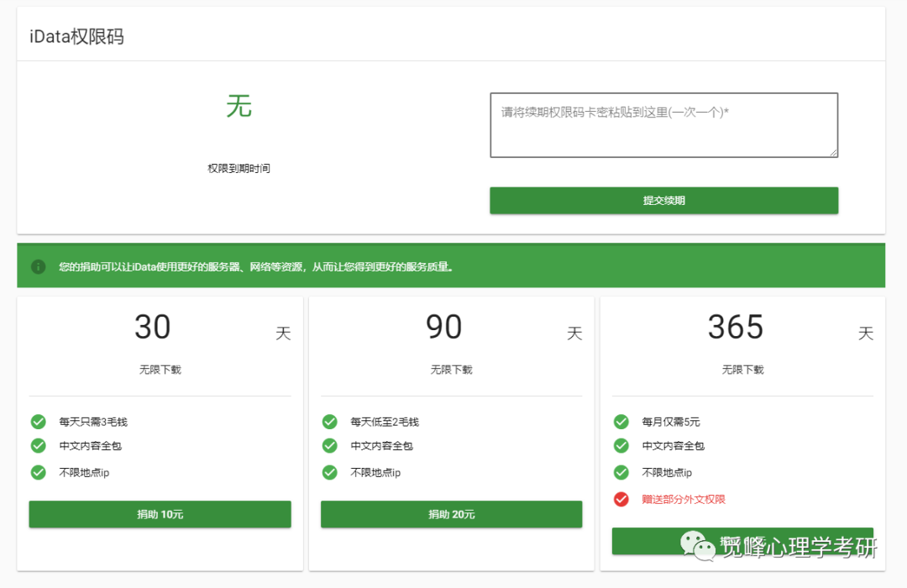Screen dimensions: 907x588
Task: Click the 90 days heading number
Action: click(x=443, y=327)
